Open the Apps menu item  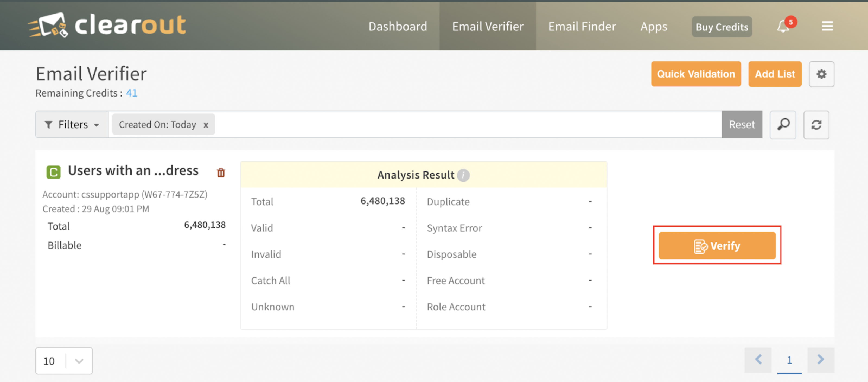coord(654,26)
